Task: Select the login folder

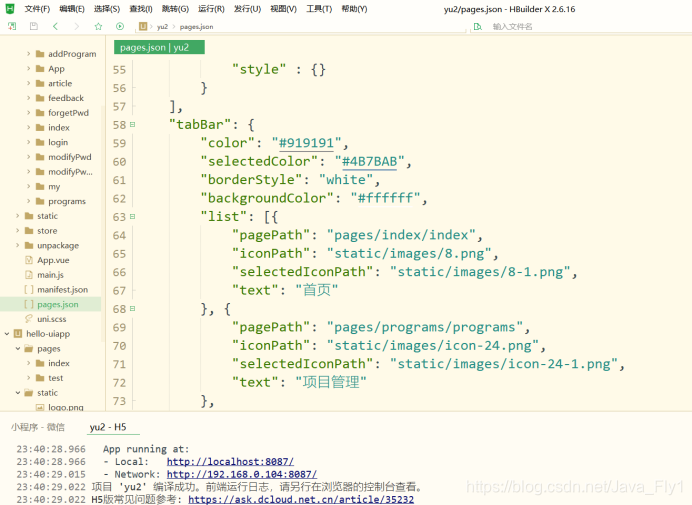Action: (58, 142)
